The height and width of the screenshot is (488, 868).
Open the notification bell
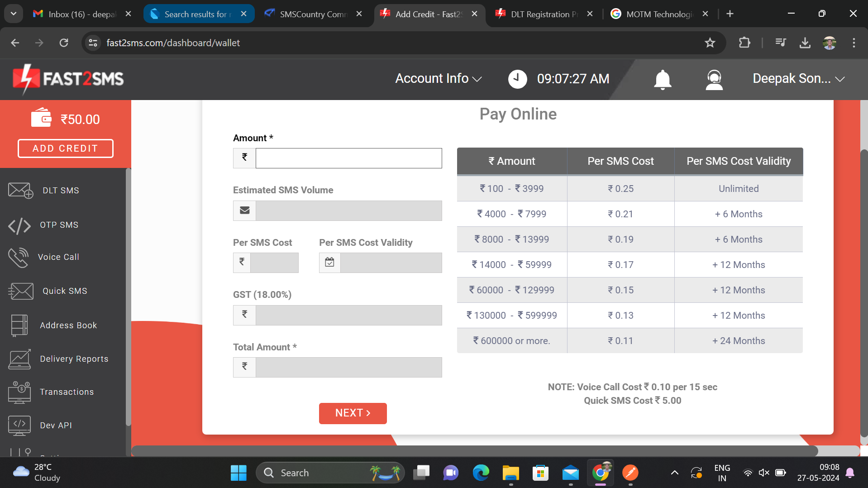[x=663, y=79]
